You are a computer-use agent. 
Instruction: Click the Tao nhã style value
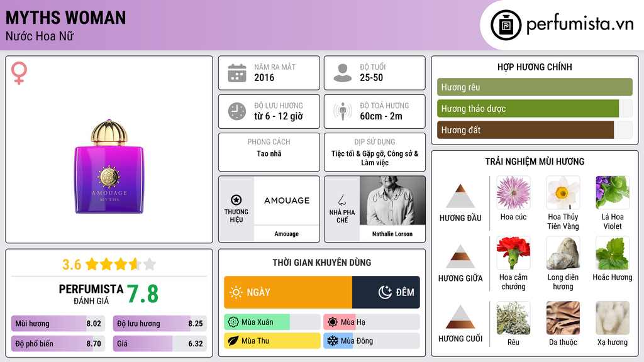[269, 153]
